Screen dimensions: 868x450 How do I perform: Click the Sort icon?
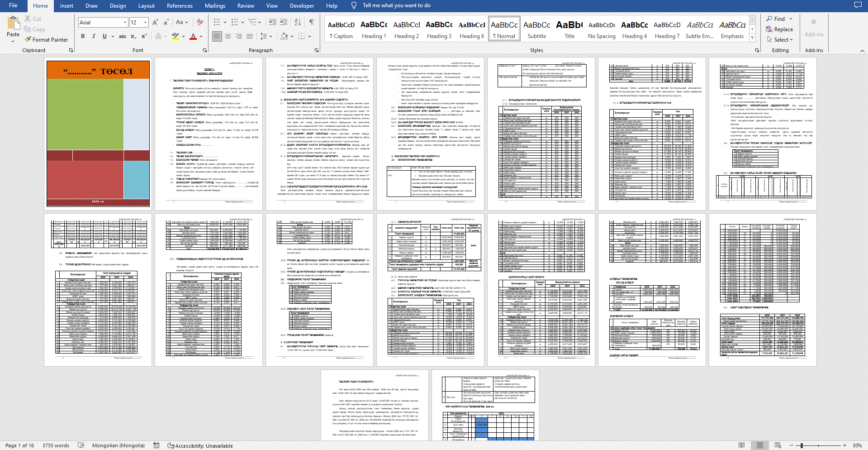tap(298, 22)
